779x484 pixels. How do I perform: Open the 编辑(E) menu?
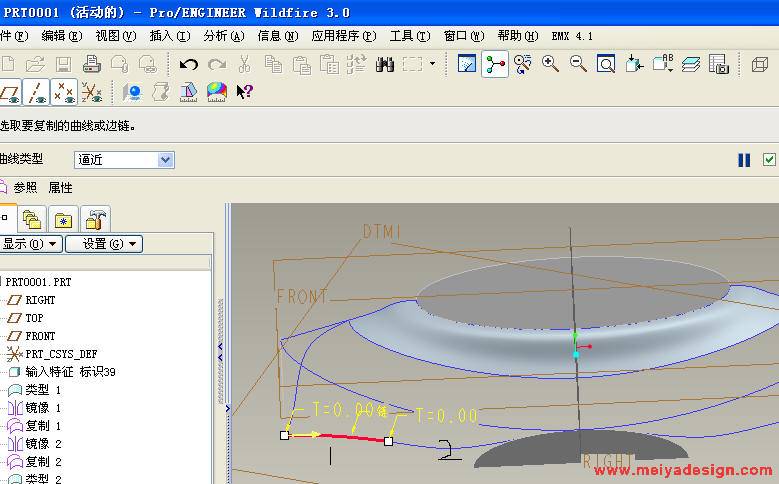(62, 36)
